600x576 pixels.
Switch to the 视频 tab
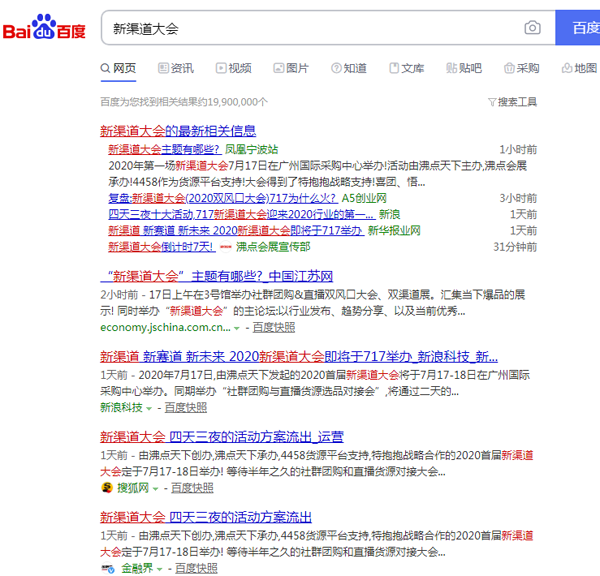[x=234, y=69]
